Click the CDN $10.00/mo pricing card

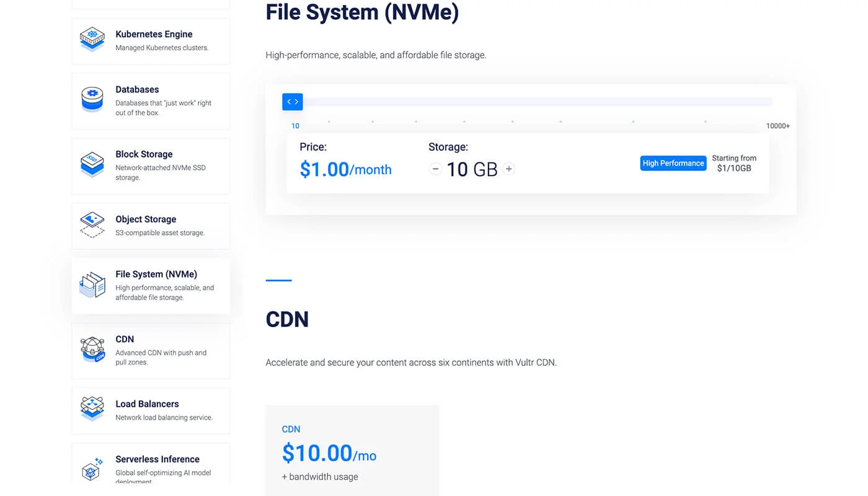point(352,451)
